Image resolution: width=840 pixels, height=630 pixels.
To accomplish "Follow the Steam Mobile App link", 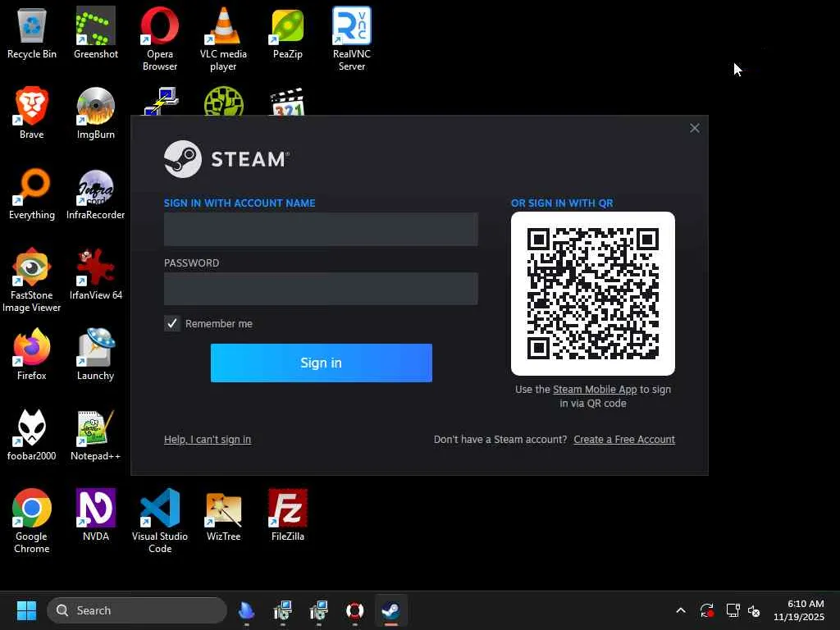I will pos(595,390).
